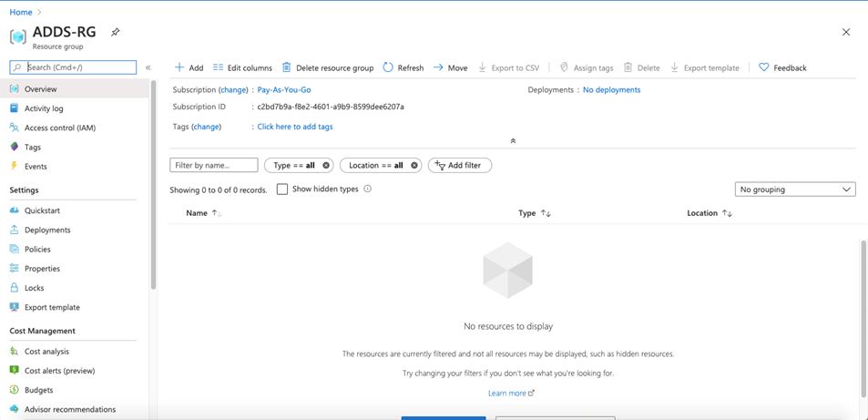This screenshot has width=868, height=420.
Task: Click here to add tags link
Action: [295, 127]
